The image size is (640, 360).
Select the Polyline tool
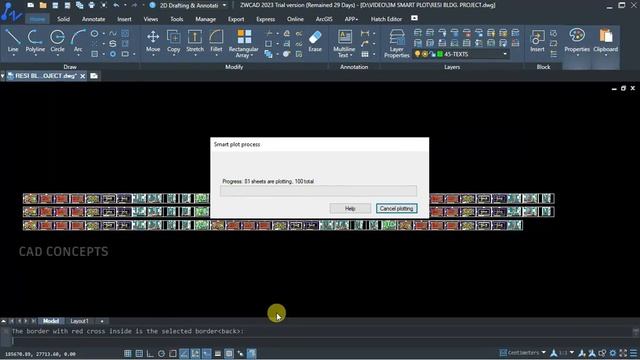(35, 40)
